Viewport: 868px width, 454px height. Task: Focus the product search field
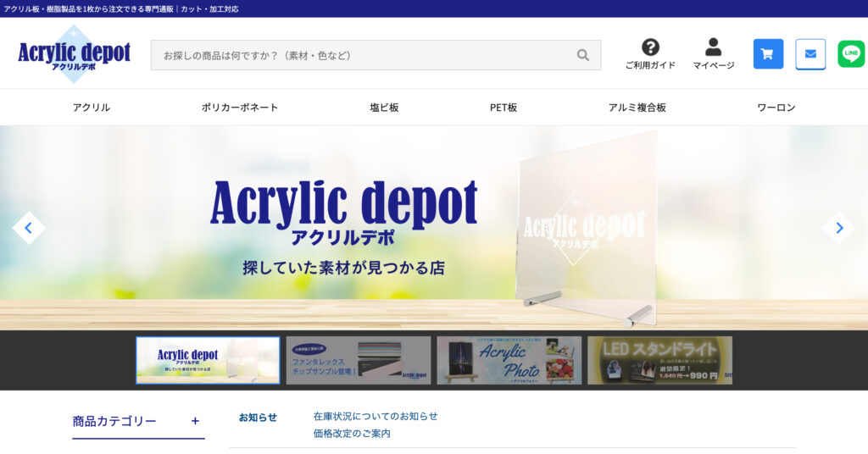[x=376, y=55]
